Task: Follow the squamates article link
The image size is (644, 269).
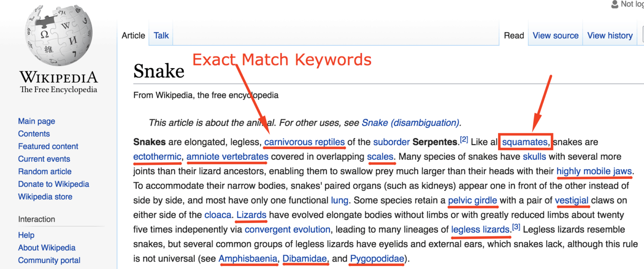Action: point(525,142)
